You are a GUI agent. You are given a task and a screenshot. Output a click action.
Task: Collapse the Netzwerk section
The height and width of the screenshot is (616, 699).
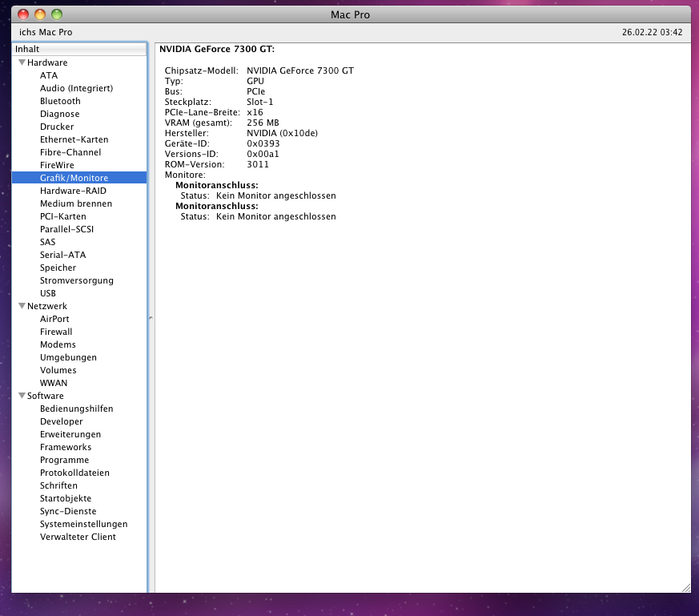point(22,306)
